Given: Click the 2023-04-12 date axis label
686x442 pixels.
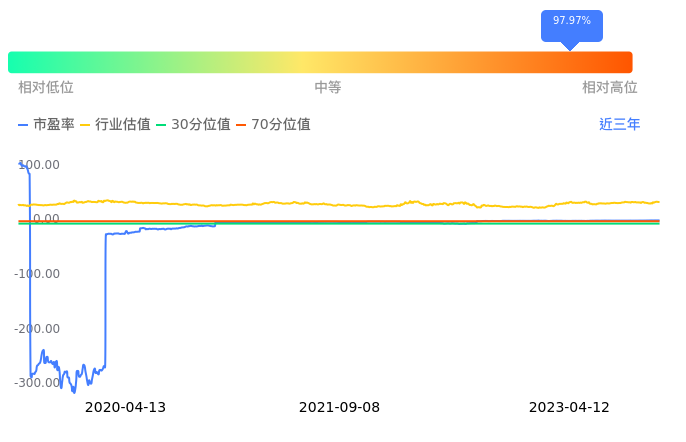Looking at the screenshot, I should click(x=569, y=408).
